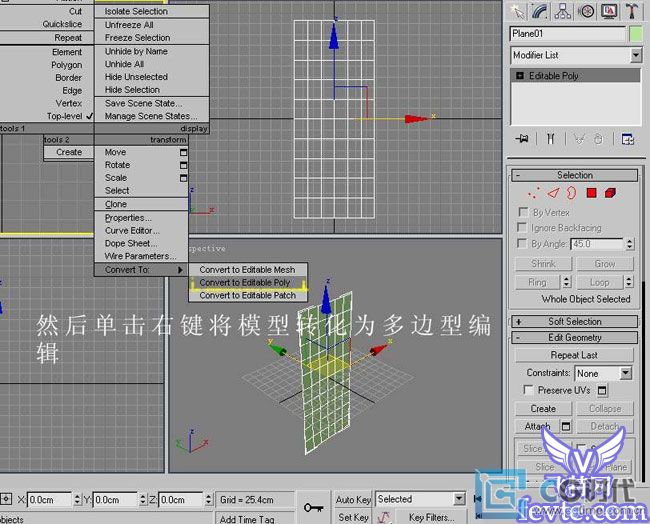Click the key tangent curve icon
The height and width of the screenshot is (524, 650).
click(x=385, y=517)
